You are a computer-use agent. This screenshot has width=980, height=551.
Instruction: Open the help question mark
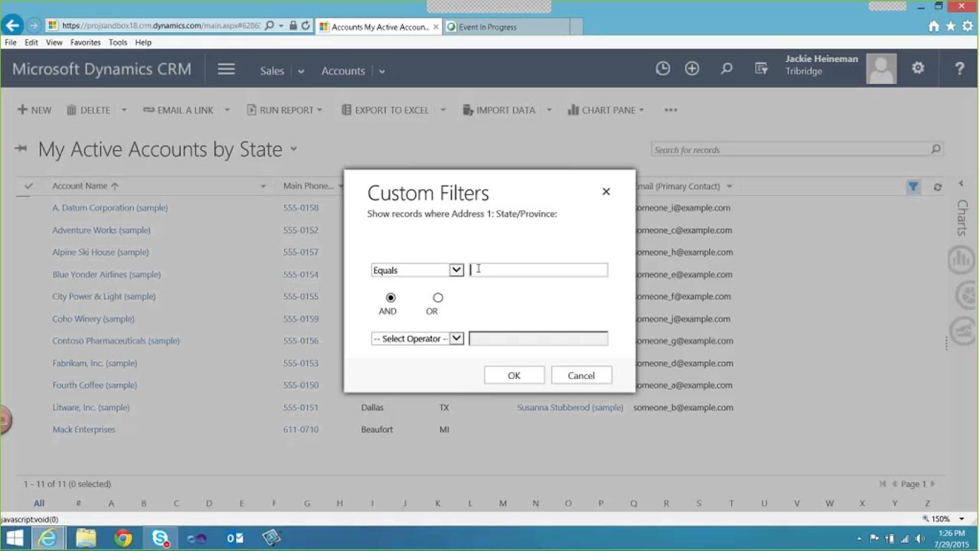click(x=959, y=69)
